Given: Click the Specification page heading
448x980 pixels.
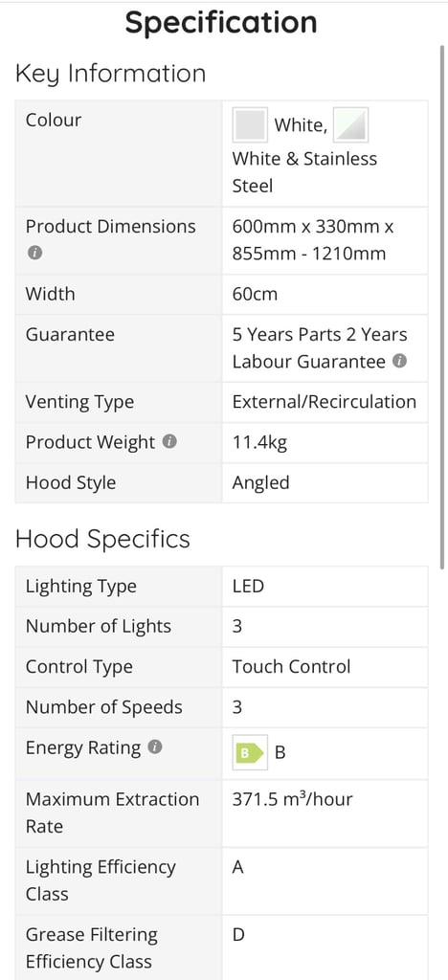Looking at the screenshot, I should click(221, 22).
